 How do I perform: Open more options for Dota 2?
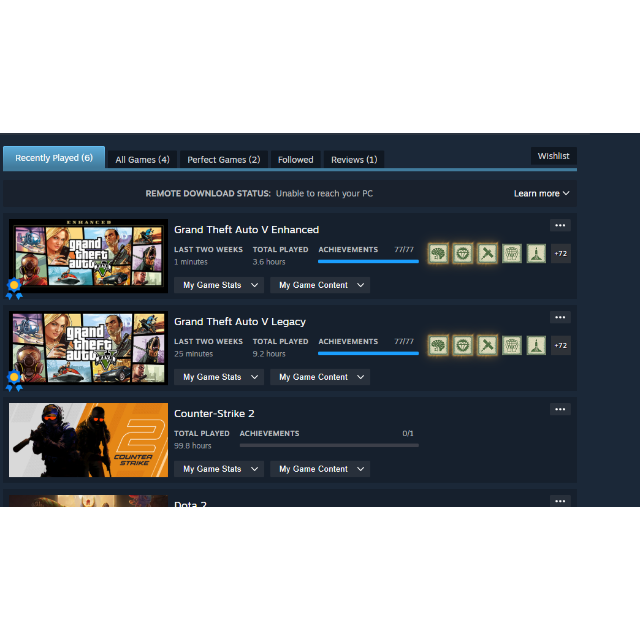pos(560,501)
